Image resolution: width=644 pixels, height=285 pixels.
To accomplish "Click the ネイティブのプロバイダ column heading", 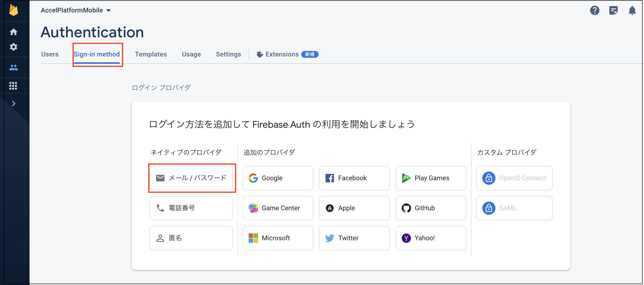I will click(x=186, y=152).
